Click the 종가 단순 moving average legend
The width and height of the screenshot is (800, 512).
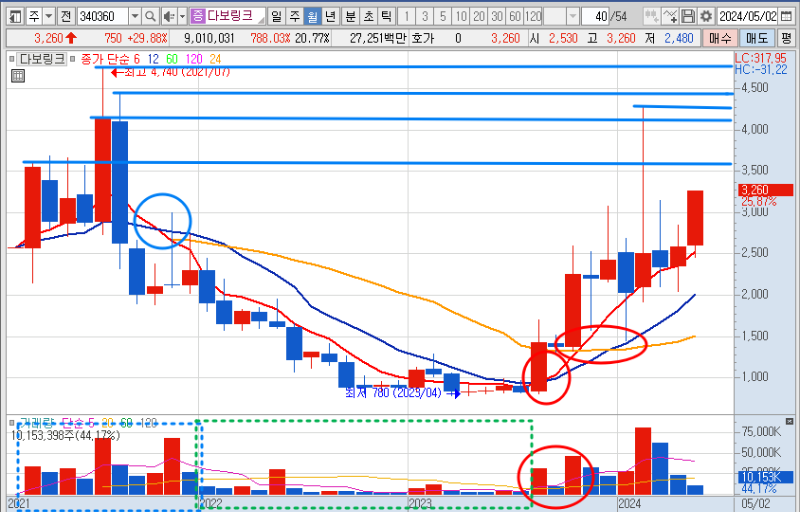(x=105, y=59)
